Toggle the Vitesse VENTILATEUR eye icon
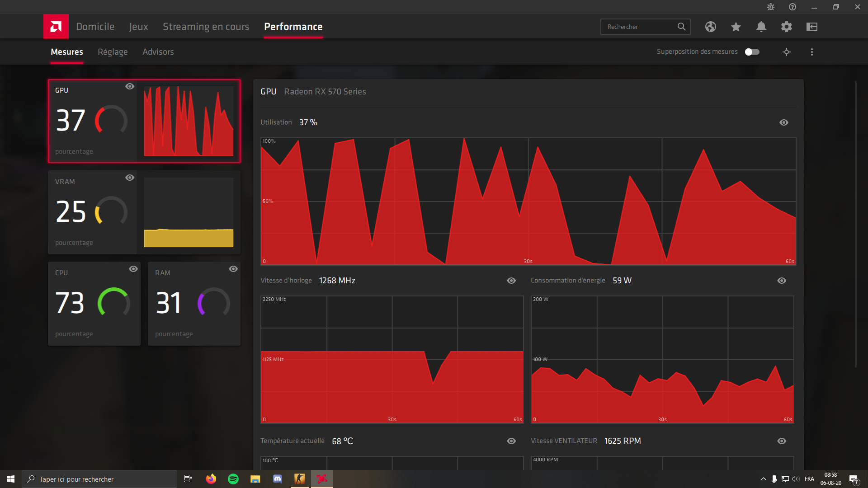Screen dimensions: 868x488 (782, 441)
